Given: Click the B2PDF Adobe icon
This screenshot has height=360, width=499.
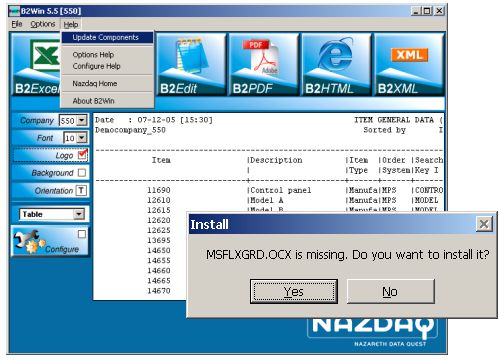Looking at the screenshot, I should [263, 64].
